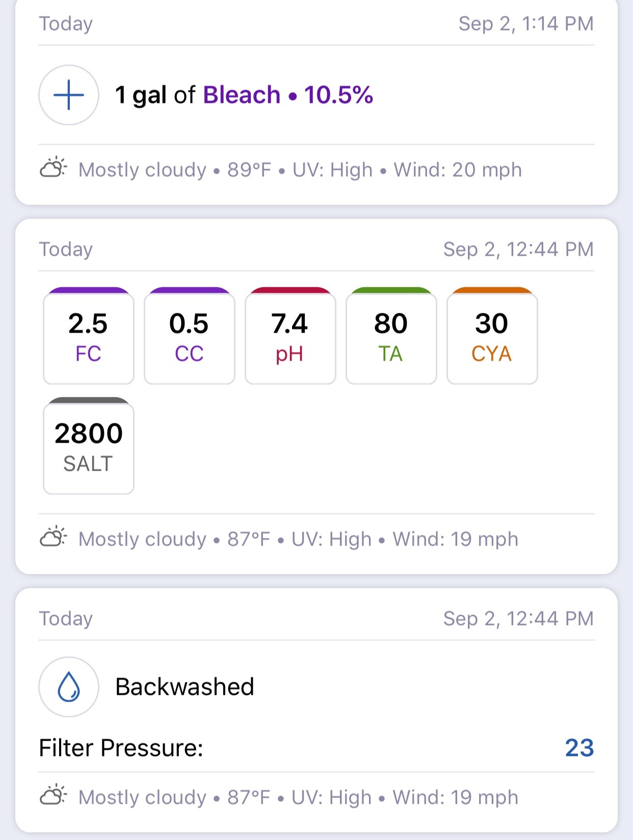Select the 7.4 pH reading tile
This screenshot has width=633, height=840.
click(291, 336)
